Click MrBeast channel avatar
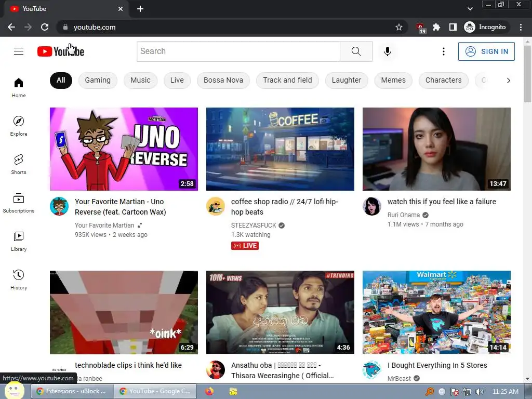532x399 pixels. tap(372, 370)
